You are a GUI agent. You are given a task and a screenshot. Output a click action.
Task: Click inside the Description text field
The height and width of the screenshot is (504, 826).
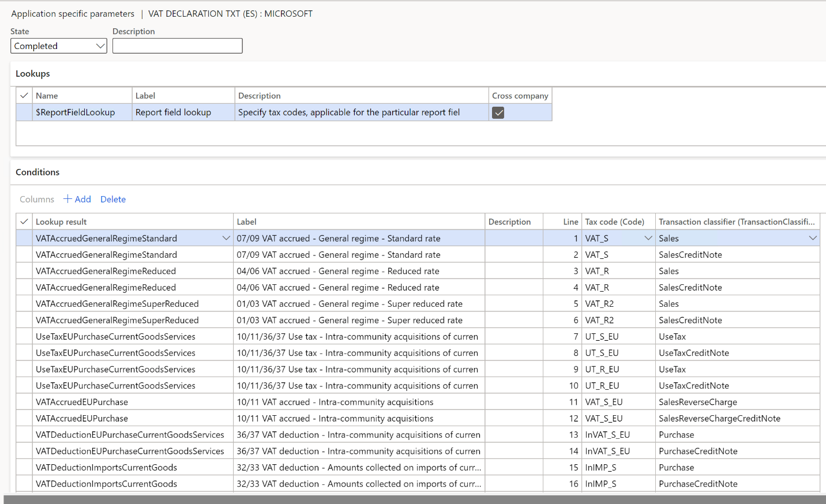coord(177,46)
